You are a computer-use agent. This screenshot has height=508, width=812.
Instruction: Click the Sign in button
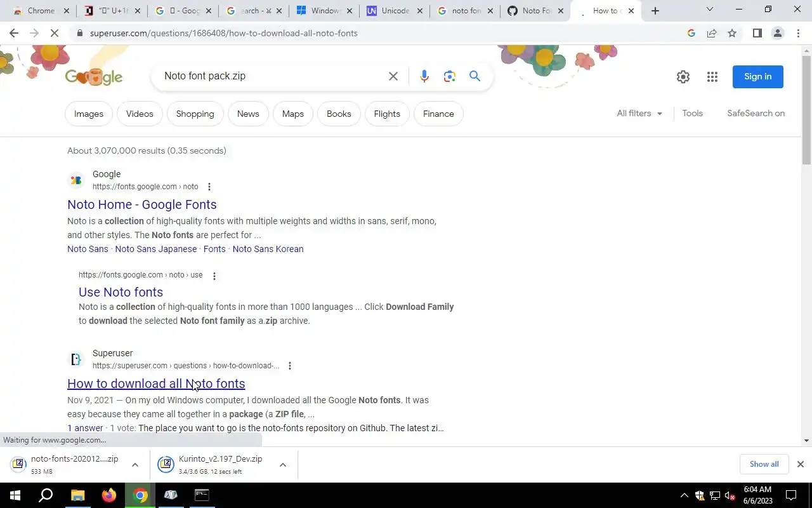click(x=758, y=77)
